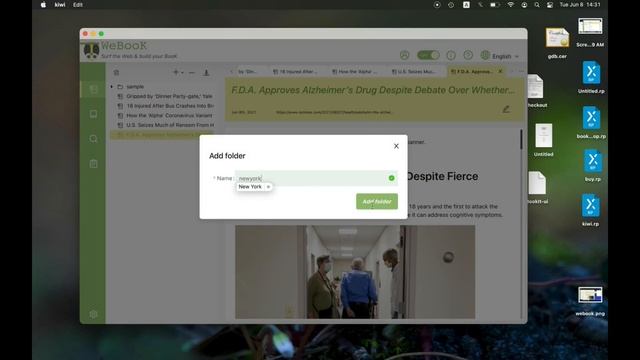The height and width of the screenshot is (360, 640).
Task: Open the book view in green sidebar
Action: [93, 114]
